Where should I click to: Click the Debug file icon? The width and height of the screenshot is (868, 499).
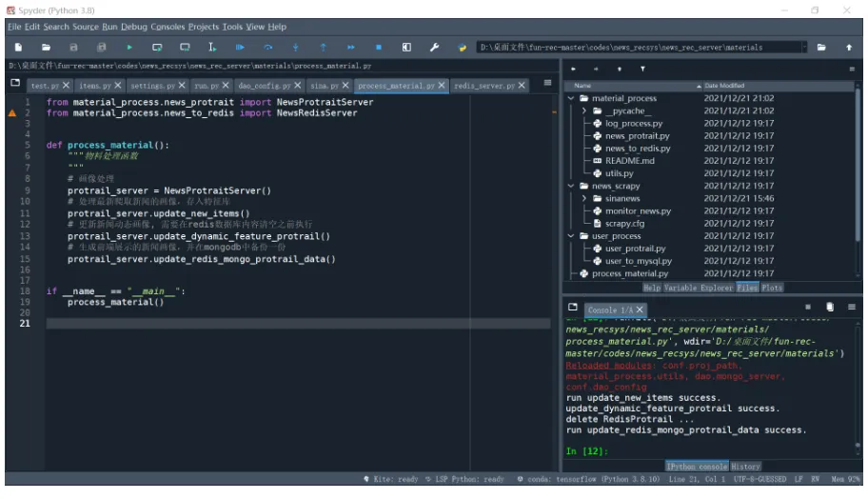tap(240, 47)
